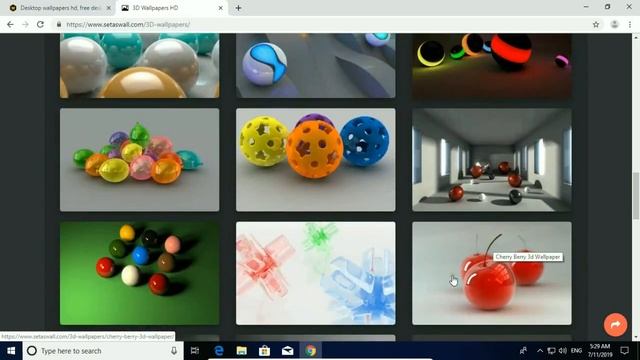Click the address bar URL

(128, 24)
